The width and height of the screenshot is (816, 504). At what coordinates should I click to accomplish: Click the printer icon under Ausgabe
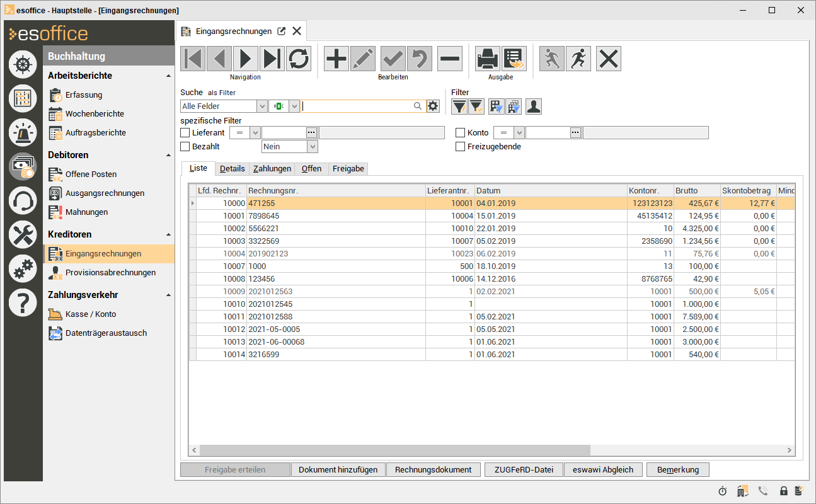click(x=487, y=59)
